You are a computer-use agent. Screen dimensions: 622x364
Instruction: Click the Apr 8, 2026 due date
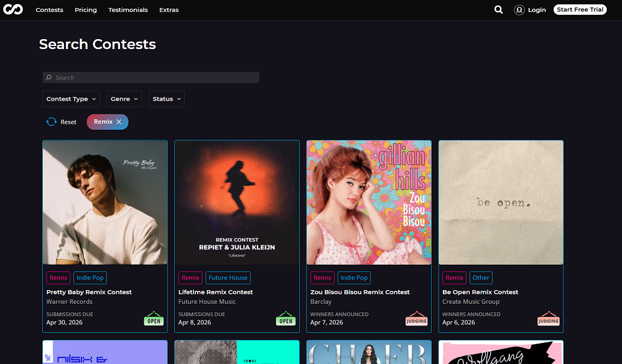tap(195, 322)
